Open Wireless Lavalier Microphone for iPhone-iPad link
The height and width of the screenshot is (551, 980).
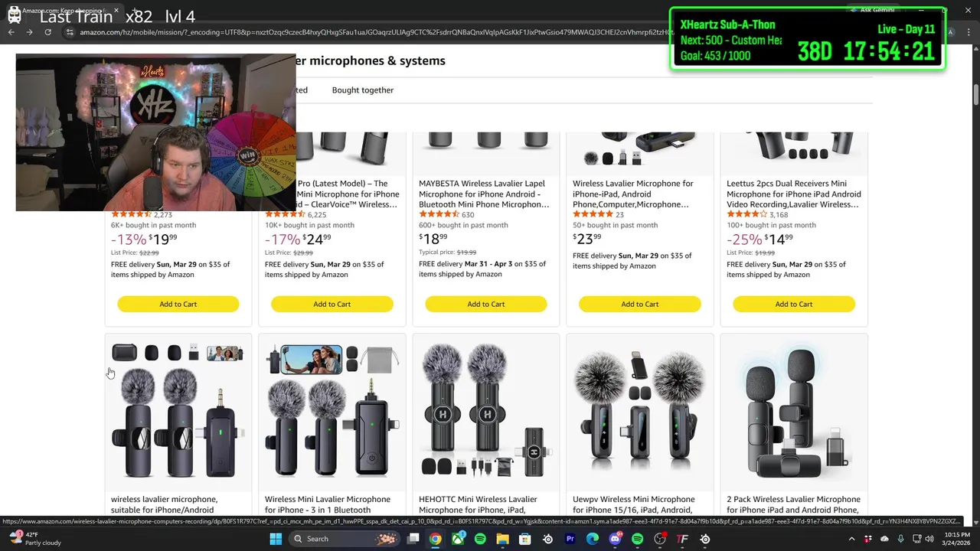pyautogui.click(x=633, y=194)
